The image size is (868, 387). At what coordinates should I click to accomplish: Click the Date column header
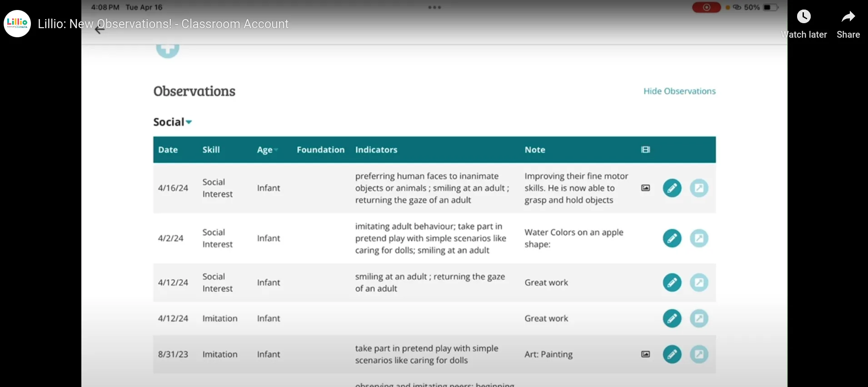(168, 150)
